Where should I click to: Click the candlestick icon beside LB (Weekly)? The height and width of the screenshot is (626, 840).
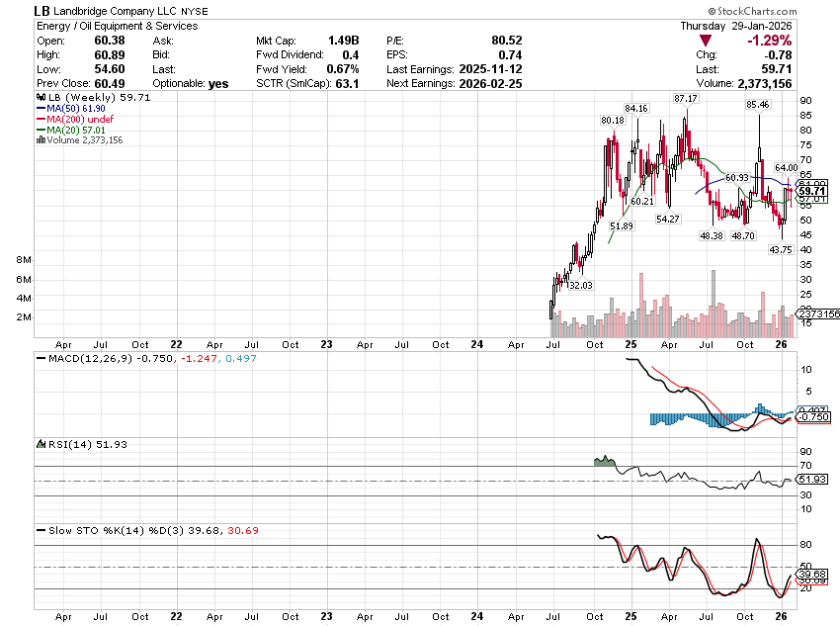pyautogui.click(x=40, y=99)
